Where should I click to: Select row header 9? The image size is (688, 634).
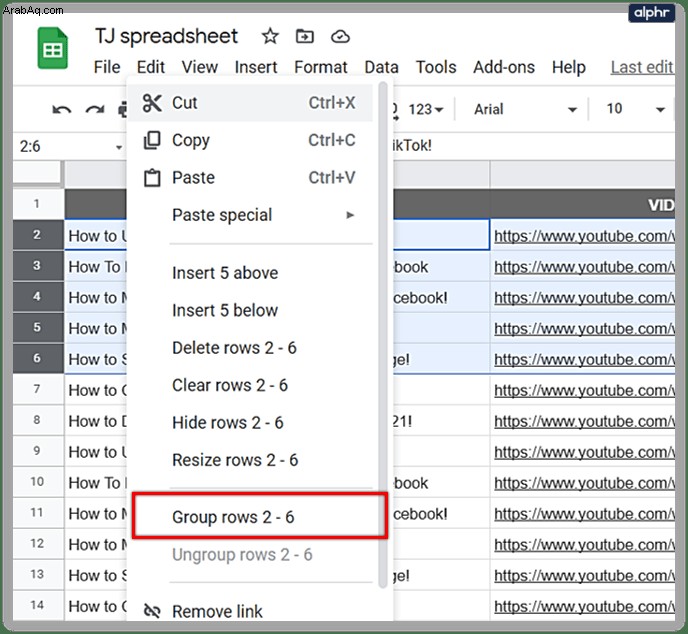(x=37, y=451)
